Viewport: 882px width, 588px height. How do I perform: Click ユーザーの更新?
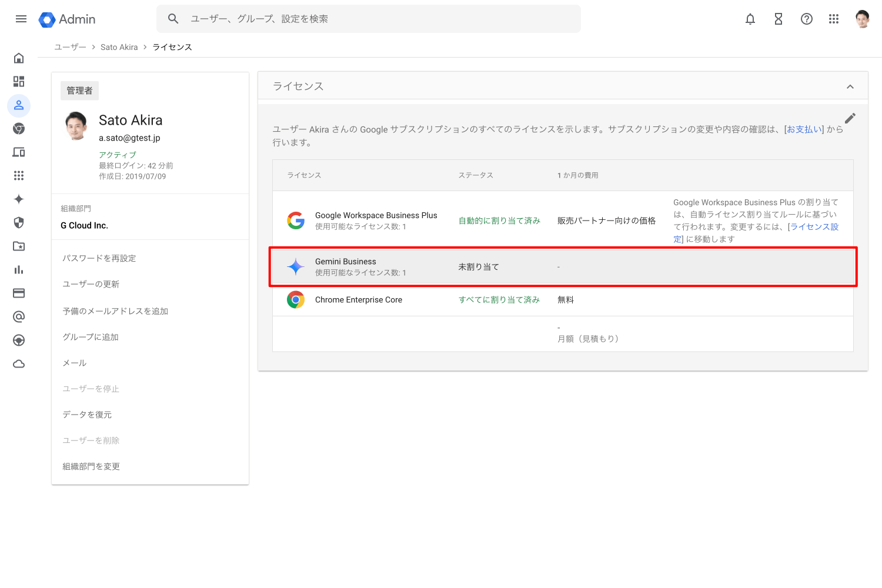pos(91,284)
